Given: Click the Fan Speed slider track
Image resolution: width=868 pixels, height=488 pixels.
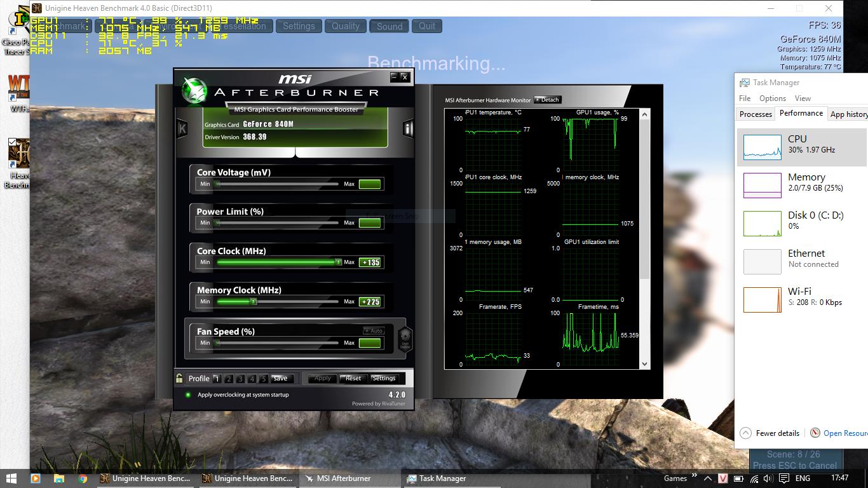Looking at the screenshot, I should 277,343.
